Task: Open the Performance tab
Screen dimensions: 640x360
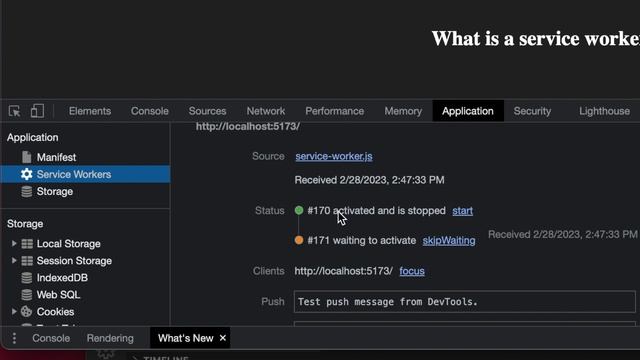Action: pos(334,111)
